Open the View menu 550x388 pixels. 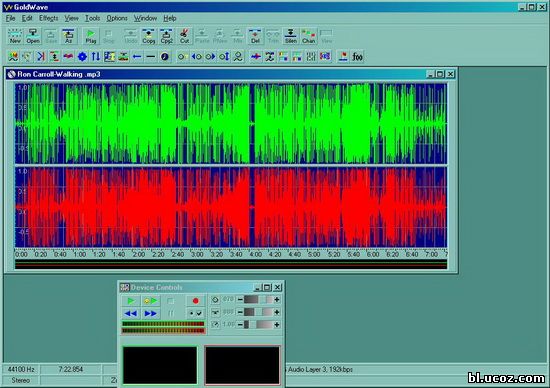[x=72, y=18]
